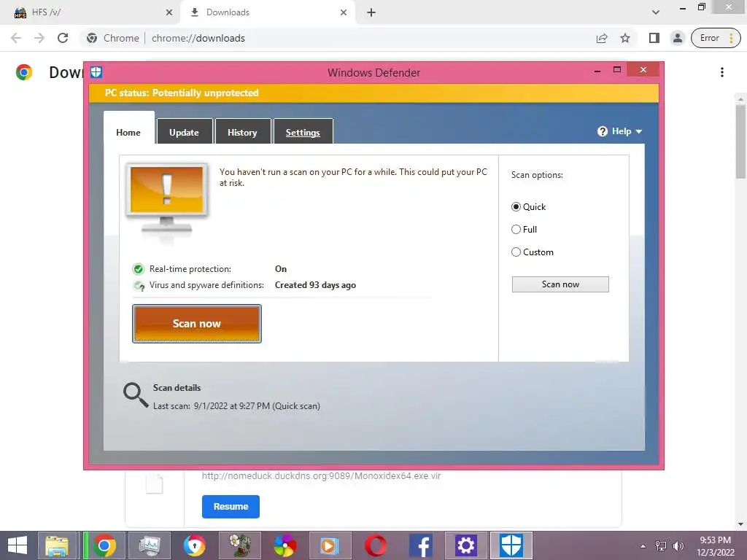Viewport: 747px width, 560px height.
Task: Click the volume speaker tray icon
Action: coord(678,546)
